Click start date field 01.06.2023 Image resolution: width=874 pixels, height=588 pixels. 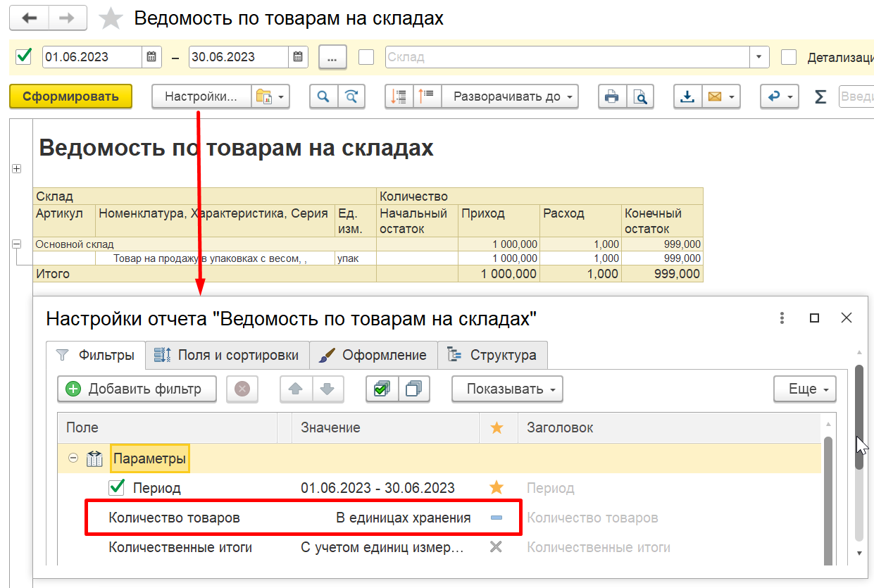tap(93, 57)
